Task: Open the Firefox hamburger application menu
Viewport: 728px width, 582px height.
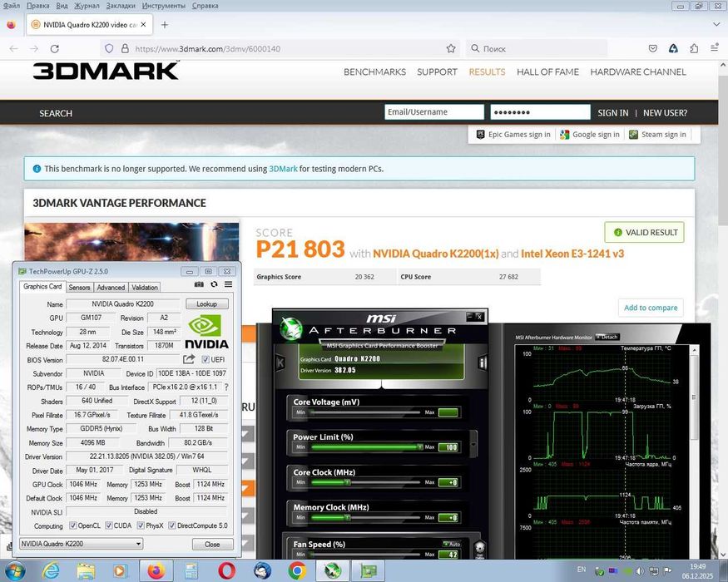Action: (715, 48)
